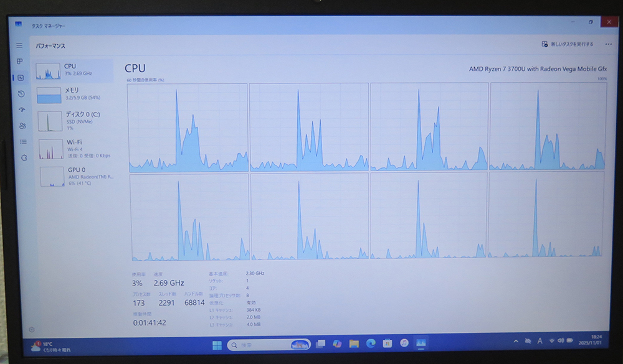Go to the Processes page icon in sidebar
The height and width of the screenshot is (364, 623).
point(19,62)
